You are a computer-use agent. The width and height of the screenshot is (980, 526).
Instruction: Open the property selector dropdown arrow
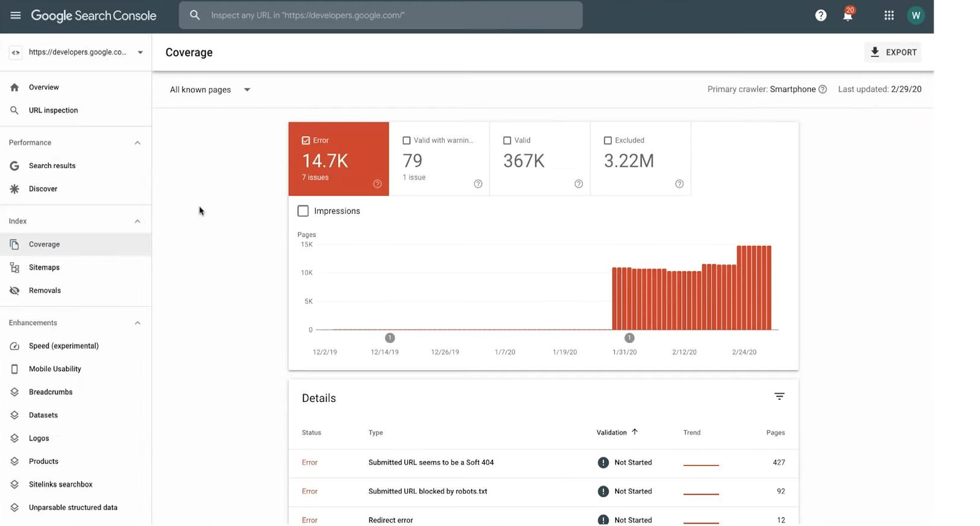pyautogui.click(x=140, y=52)
